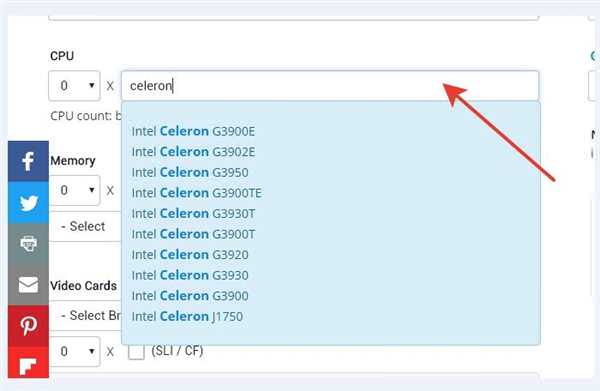This screenshot has width=600, height=391.
Task: Pick Intel Celeron G3950 from list
Action: 190,173
